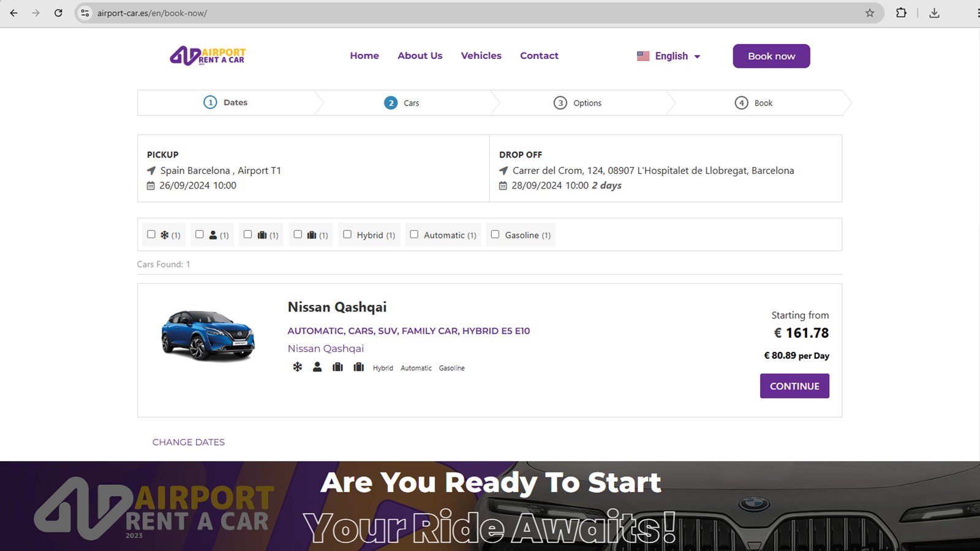The height and width of the screenshot is (551, 980).
Task: Reload the current page
Action: click(x=58, y=13)
